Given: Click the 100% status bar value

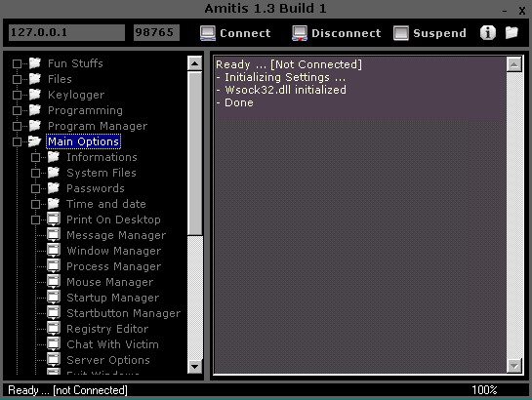Looking at the screenshot, I should pos(484,390).
